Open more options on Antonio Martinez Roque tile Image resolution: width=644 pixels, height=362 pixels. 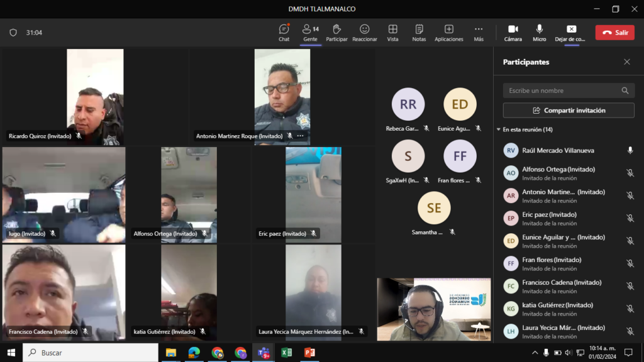tap(300, 136)
